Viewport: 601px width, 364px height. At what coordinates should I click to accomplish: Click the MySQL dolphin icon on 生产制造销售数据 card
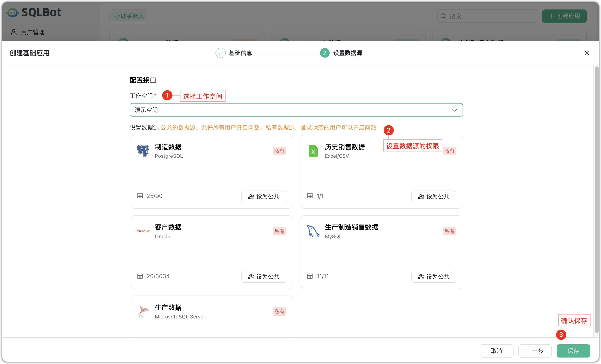pyautogui.click(x=313, y=231)
